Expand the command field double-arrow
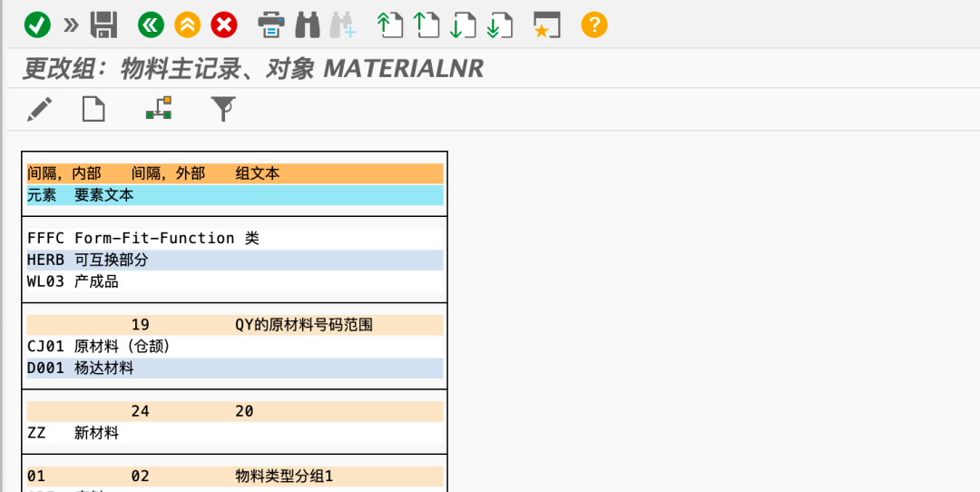The height and width of the screenshot is (492, 980). click(x=71, y=25)
